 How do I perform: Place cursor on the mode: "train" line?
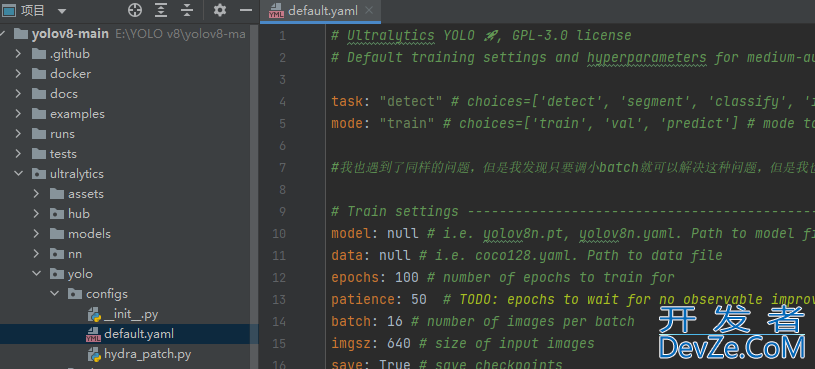pos(573,123)
